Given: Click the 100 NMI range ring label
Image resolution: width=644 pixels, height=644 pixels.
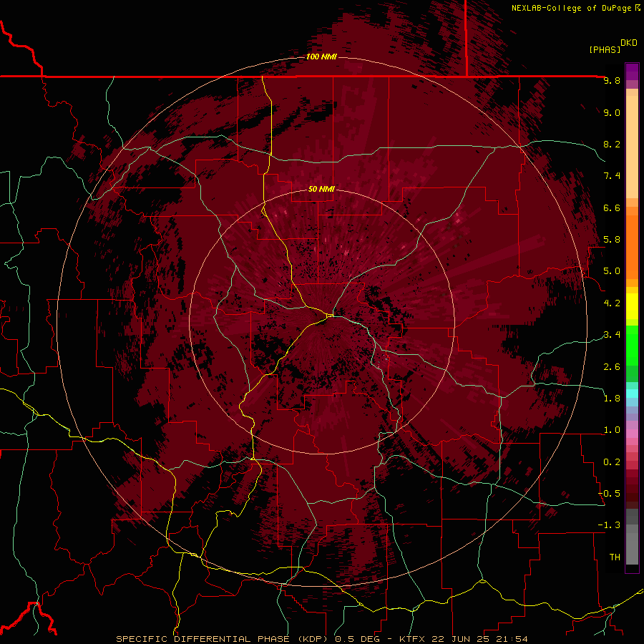Looking at the screenshot, I should click(321, 57).
